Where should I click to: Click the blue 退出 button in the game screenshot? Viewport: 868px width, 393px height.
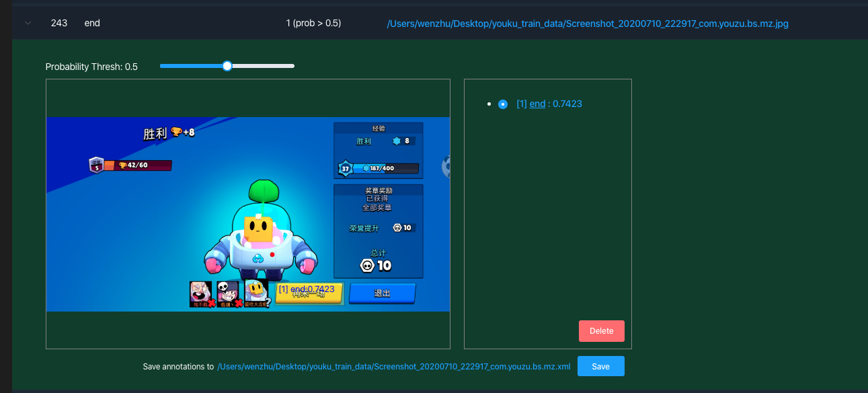(382, 293)
